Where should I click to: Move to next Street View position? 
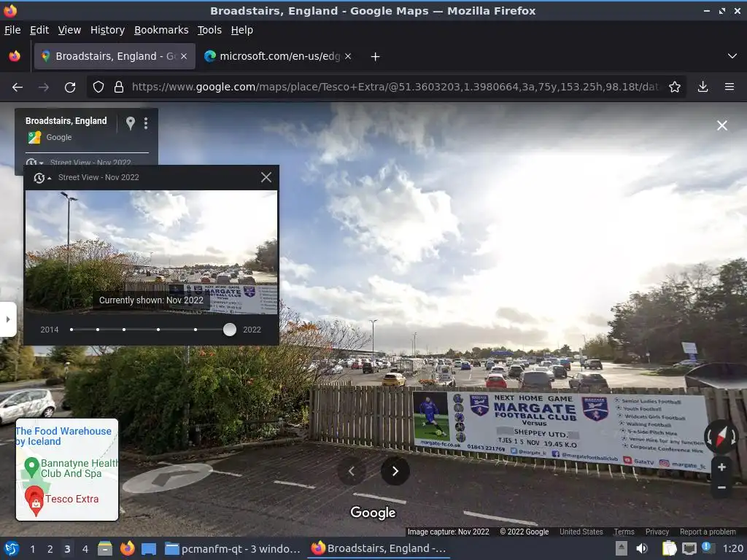pyautogui.click(x=395, y=472)
